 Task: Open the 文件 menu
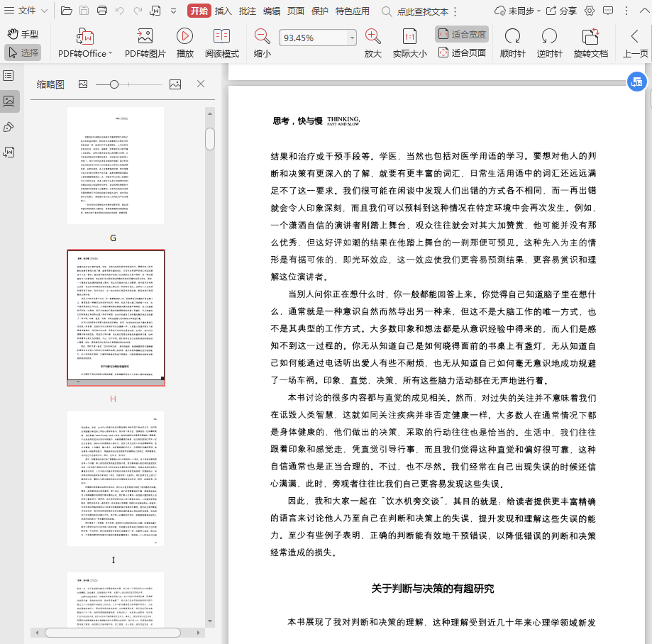click(26, 11)
